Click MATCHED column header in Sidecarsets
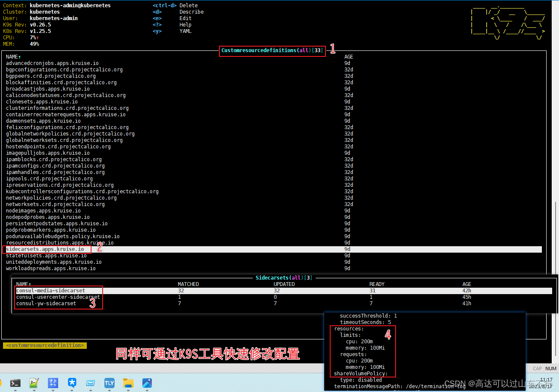 [x=189, y=284]
